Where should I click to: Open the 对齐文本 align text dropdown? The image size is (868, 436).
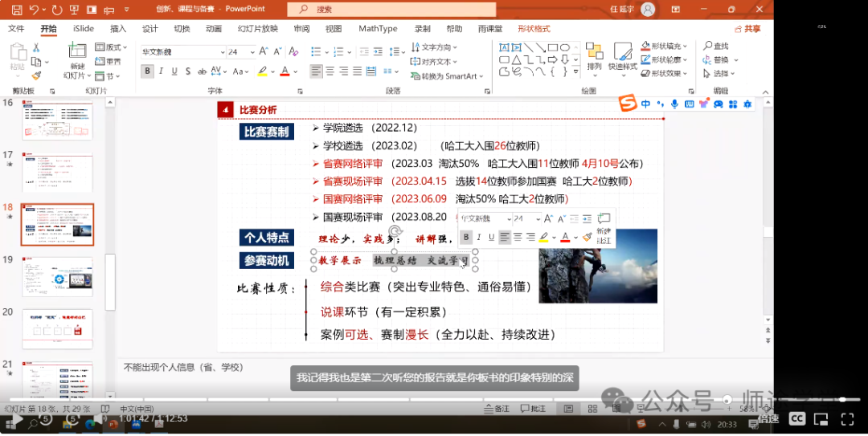434,61
